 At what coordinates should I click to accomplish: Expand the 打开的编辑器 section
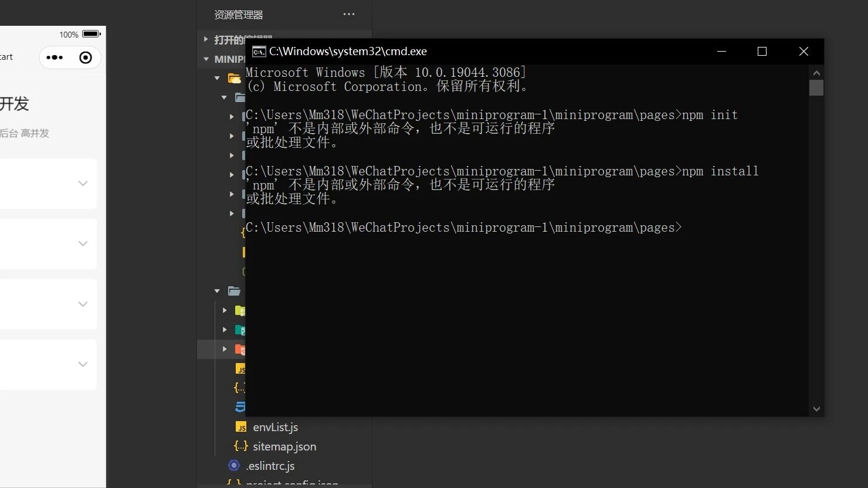pyautogui.click(x=206, y=39)
